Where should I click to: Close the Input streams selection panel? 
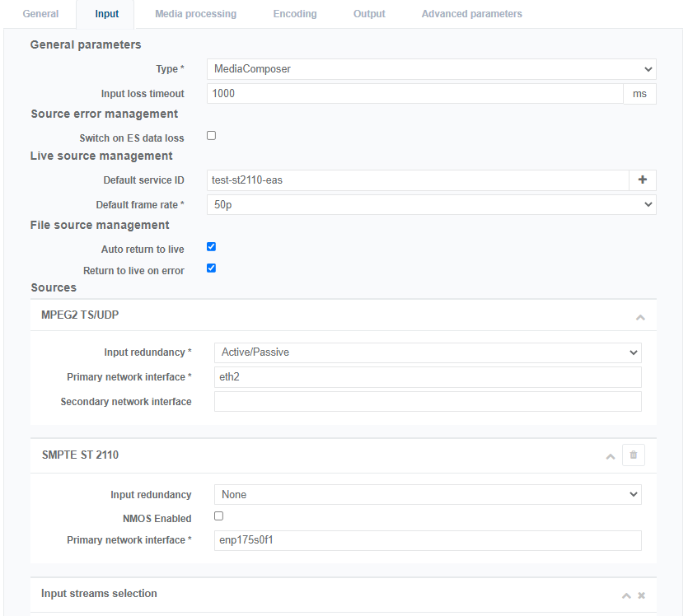pyautogui.click(x=641, y=595)
